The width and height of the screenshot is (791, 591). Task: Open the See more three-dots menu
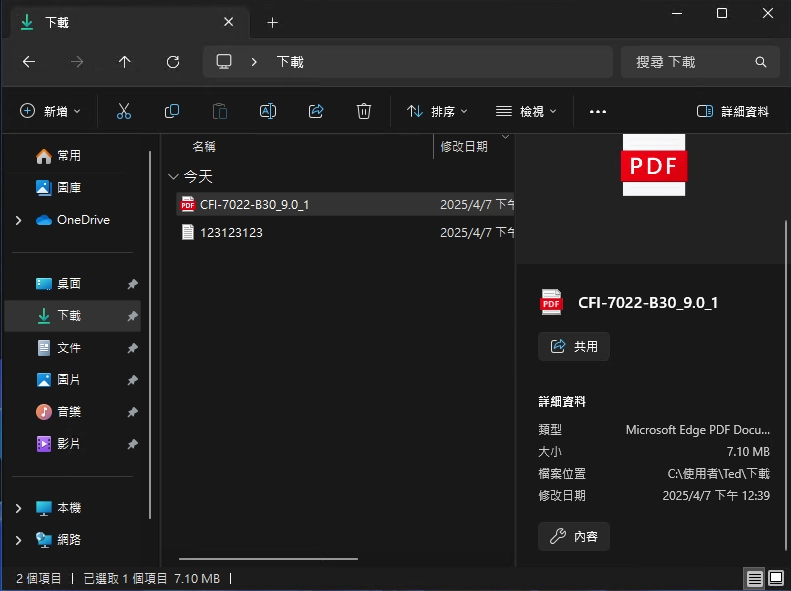pos(598,111)
